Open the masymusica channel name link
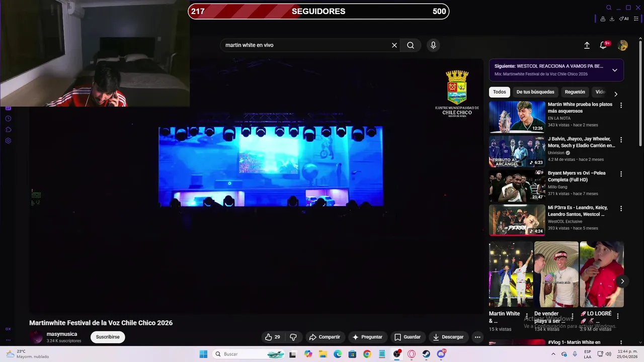Image resolution: width=644 pixels, height=362 pixels. pyautogui.click(x=62, y=334)
